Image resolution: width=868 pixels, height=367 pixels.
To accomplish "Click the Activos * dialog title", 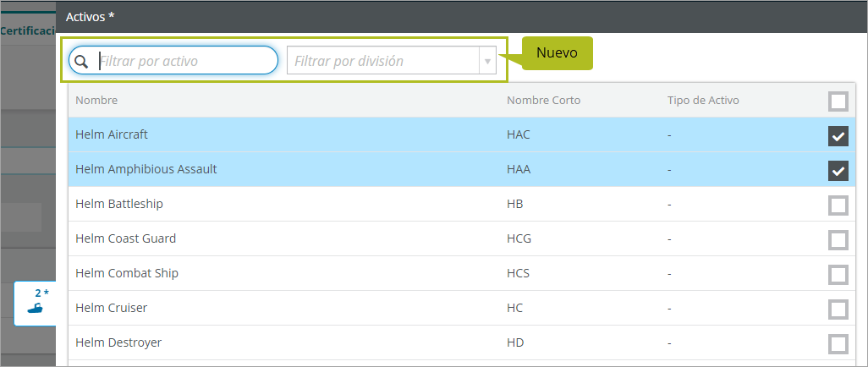I will [x=91, y=17].
